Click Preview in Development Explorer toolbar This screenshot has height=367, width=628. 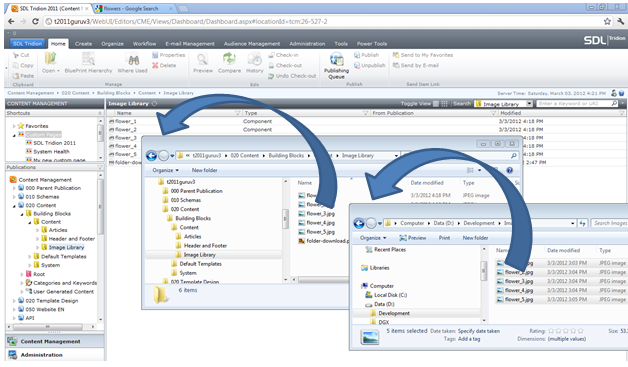(x=413, y=238)
